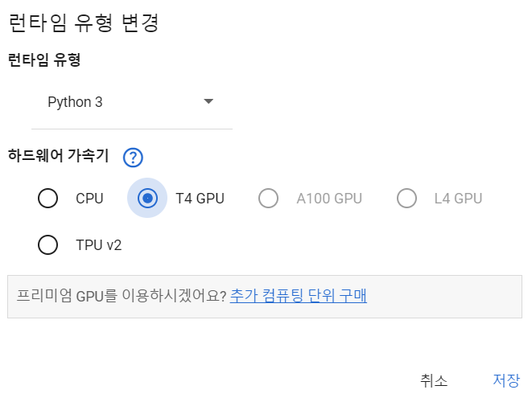Select the CPU radio button
532x398 pixels.
(48, 198)
